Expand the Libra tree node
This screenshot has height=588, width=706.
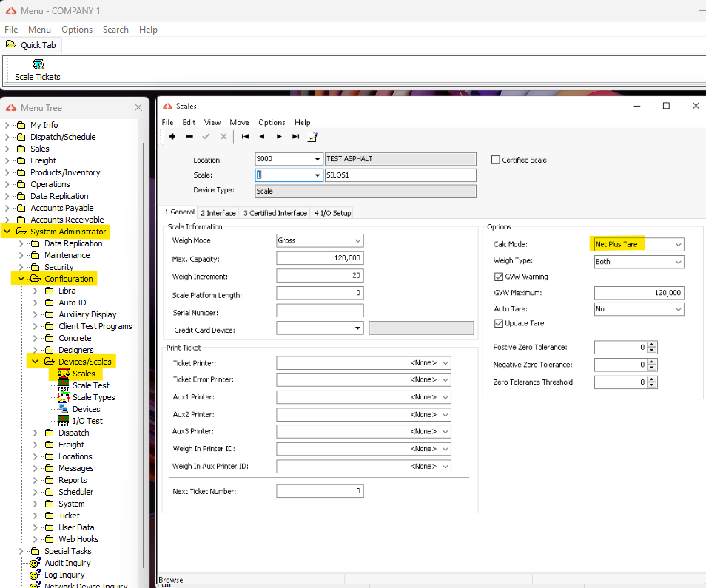pos(35,291)
